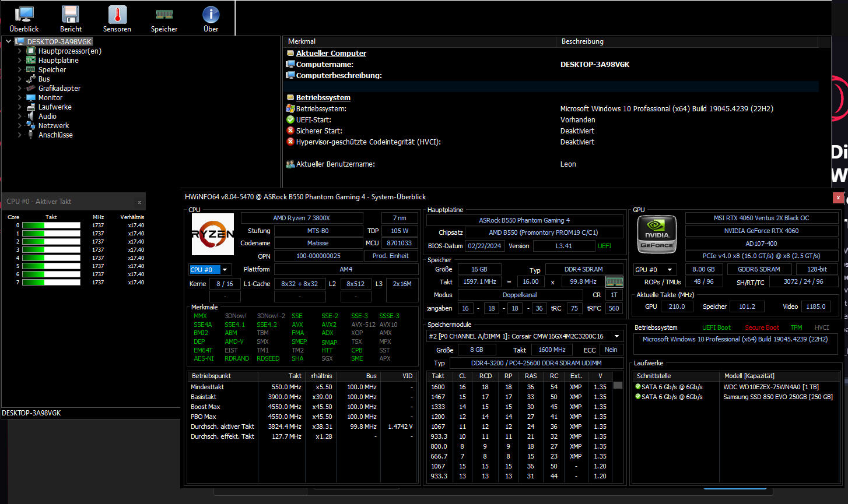Click the Secure Boot status label
848x504 pixels.
point(762,327)
